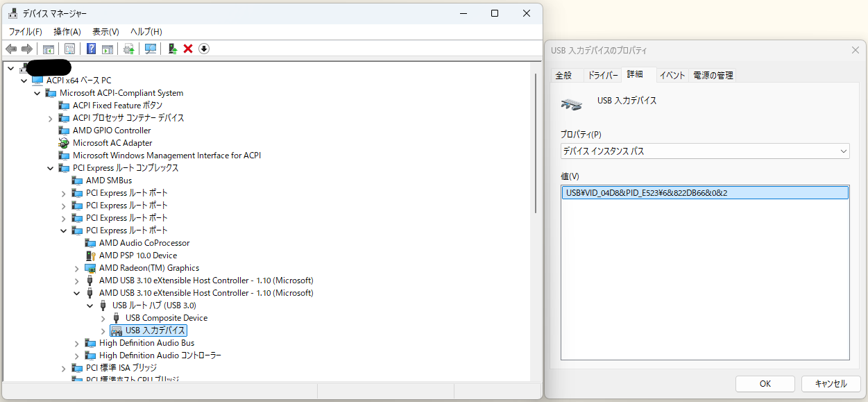868x402 pixels.
Task: Select the device instance path value
Action: pos(704,193)
